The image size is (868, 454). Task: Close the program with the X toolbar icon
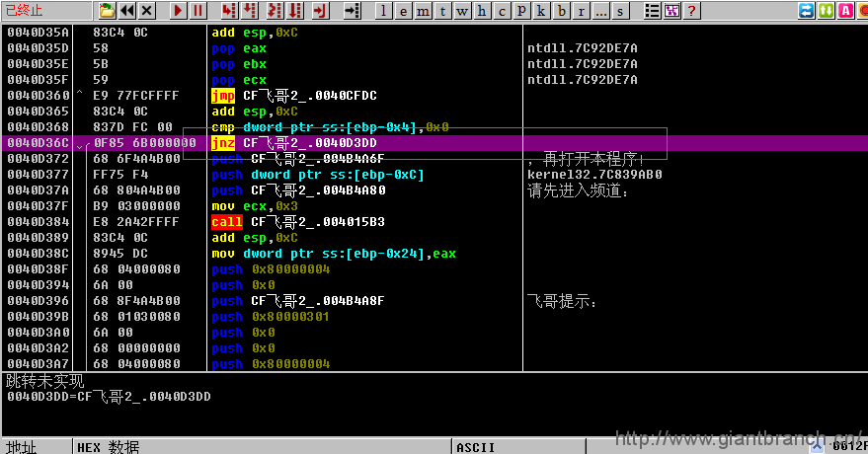pyautogui.click(x=147, y=11)
